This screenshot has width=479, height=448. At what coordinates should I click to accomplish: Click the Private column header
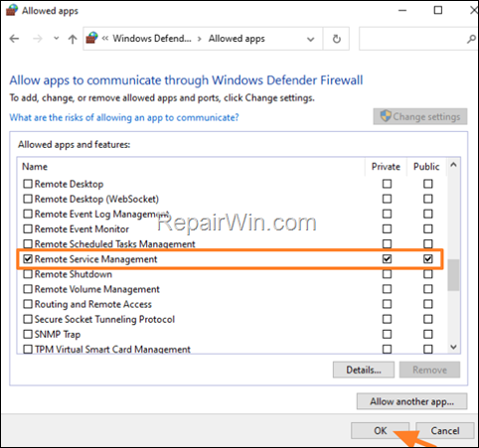tap(386, 166)
